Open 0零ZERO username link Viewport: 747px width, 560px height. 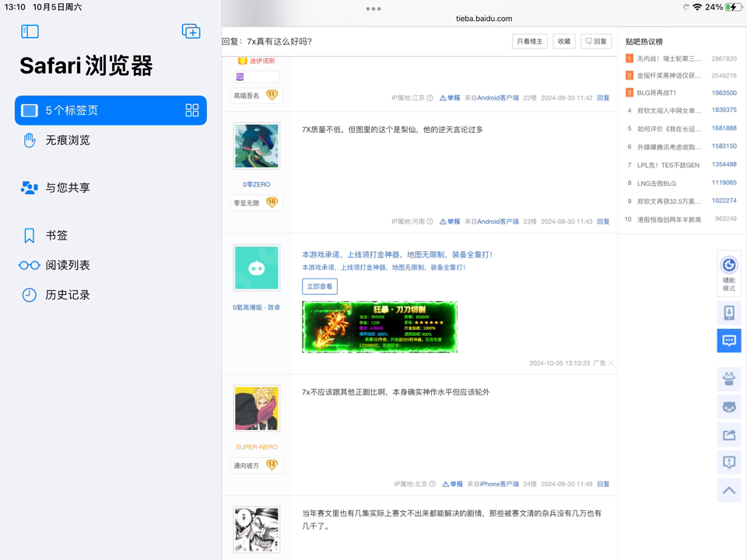coord(256,184)
